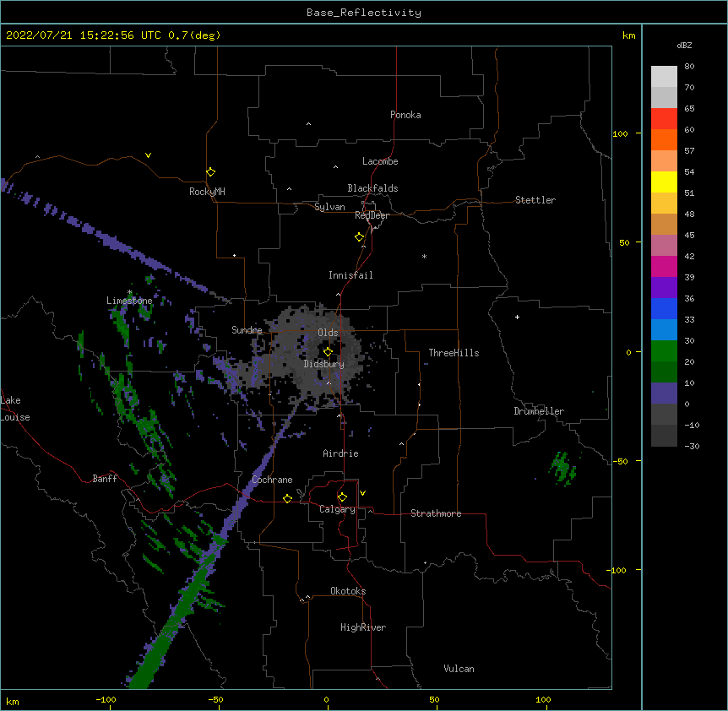Viewport: 728px width, 711px height.
Task: Click the Sundre label
Action: click(247, 330)
